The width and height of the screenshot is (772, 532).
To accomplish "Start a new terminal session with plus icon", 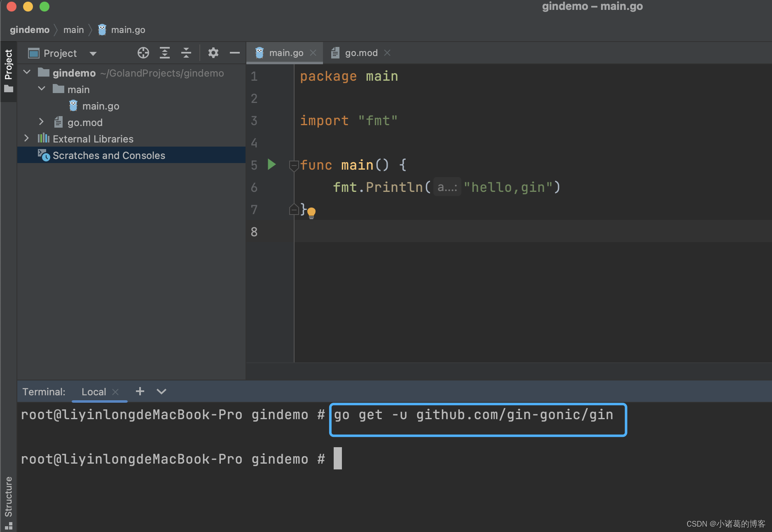I will pos(140,392).
